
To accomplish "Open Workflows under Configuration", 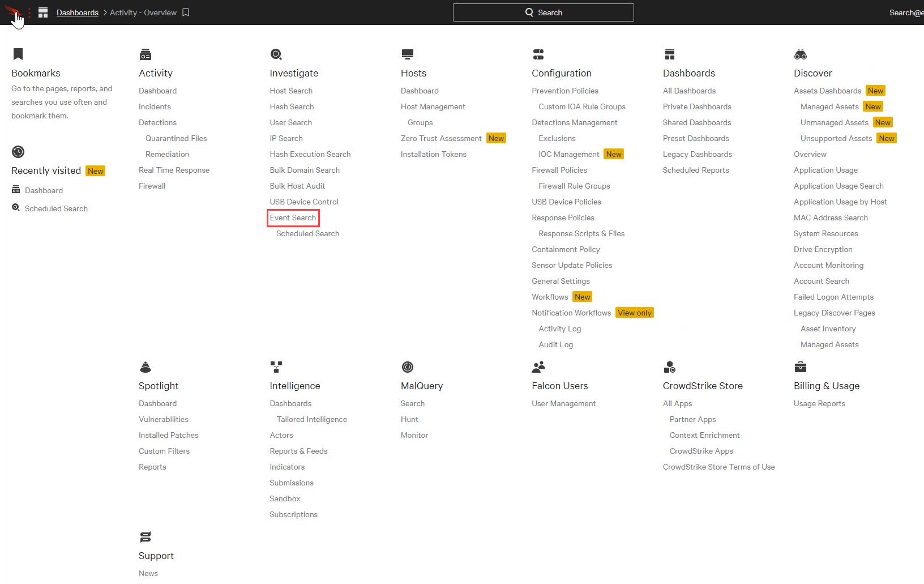I will (550, 297).
